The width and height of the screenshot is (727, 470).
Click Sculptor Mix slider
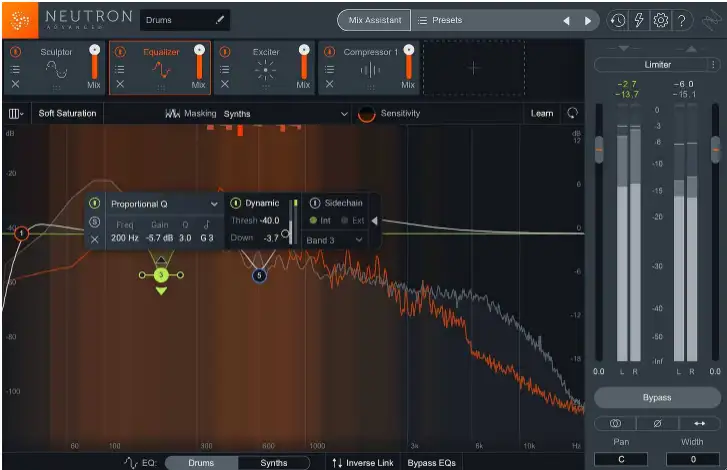95,62
